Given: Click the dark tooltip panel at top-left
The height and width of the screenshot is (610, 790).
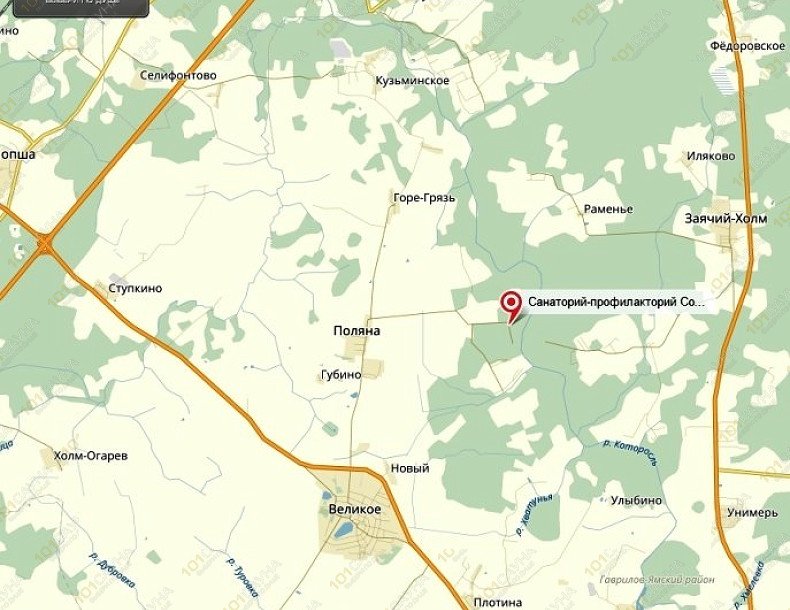Looking at the screenshot, I should 81,7.
